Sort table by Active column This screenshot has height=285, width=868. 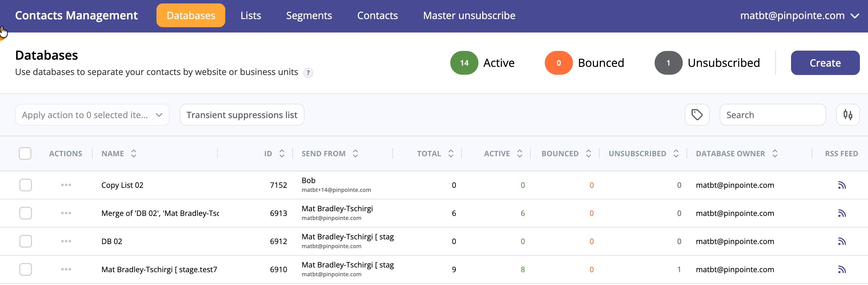(520, 153)
